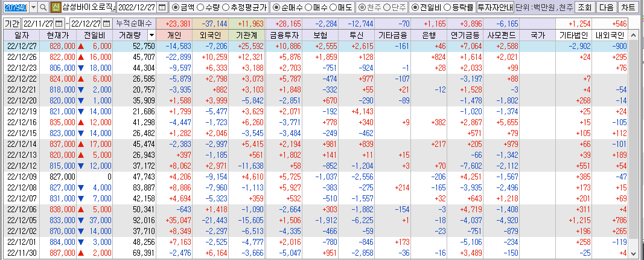Click the 연기금등 column header
Image resolution: width=644 pixels, height=260 pixels.
coord(465,36)
